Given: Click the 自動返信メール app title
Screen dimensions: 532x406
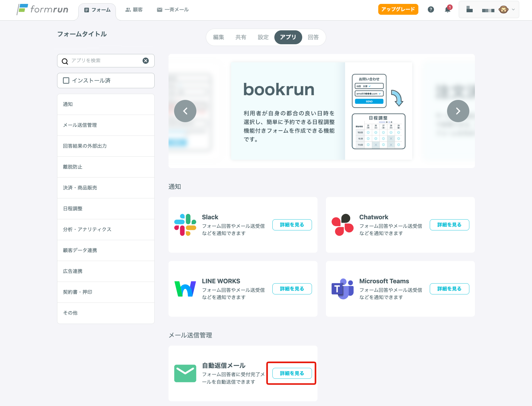Looking at the screenshot, I should 224,366.
